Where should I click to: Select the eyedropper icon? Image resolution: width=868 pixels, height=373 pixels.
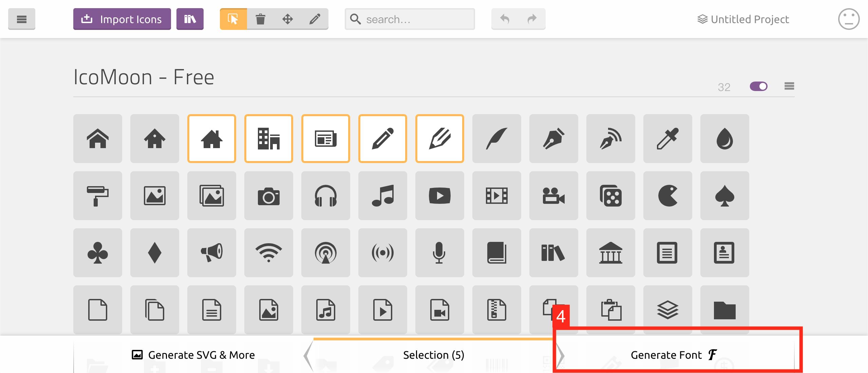(x=668, y=139)
